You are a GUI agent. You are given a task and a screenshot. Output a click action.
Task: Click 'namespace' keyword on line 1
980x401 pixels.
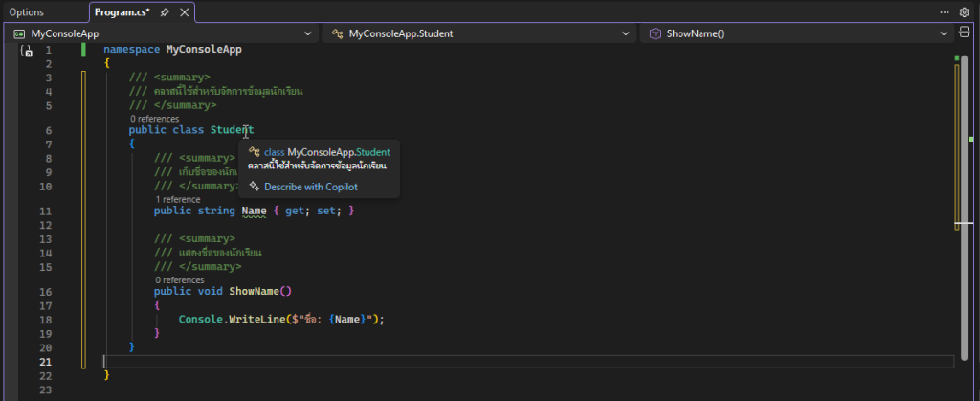point(132,50)
